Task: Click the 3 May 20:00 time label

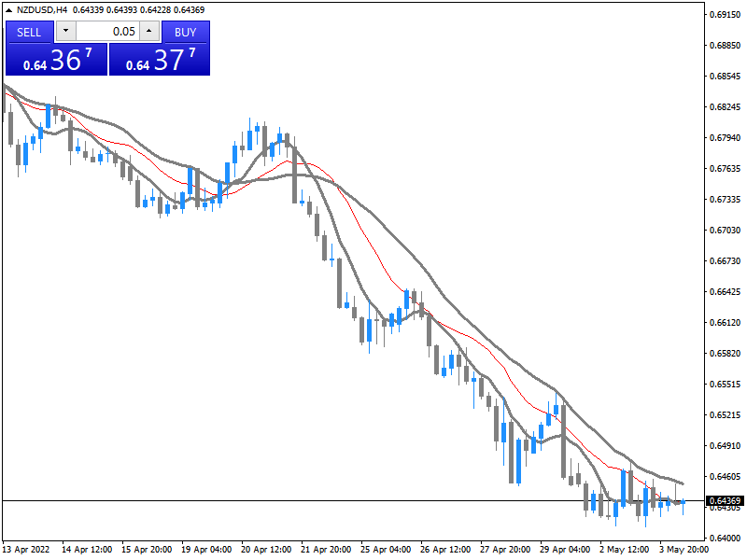Action: (x=684, y=550)
